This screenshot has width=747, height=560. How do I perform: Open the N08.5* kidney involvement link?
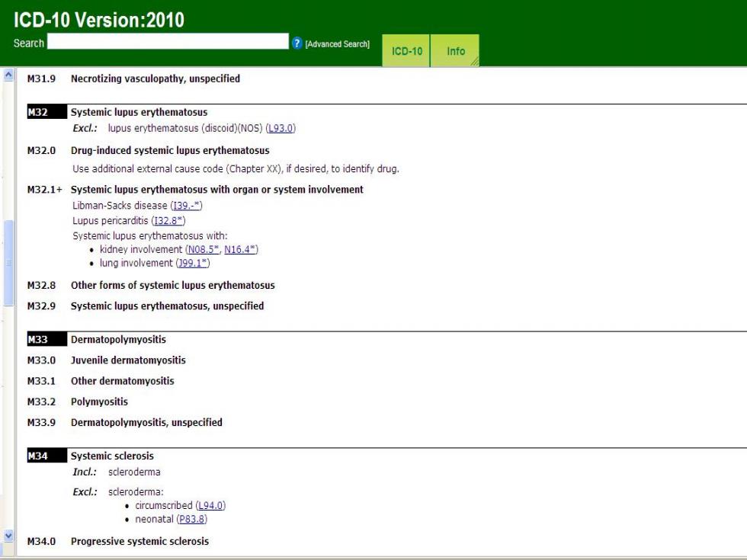[203, 249]
